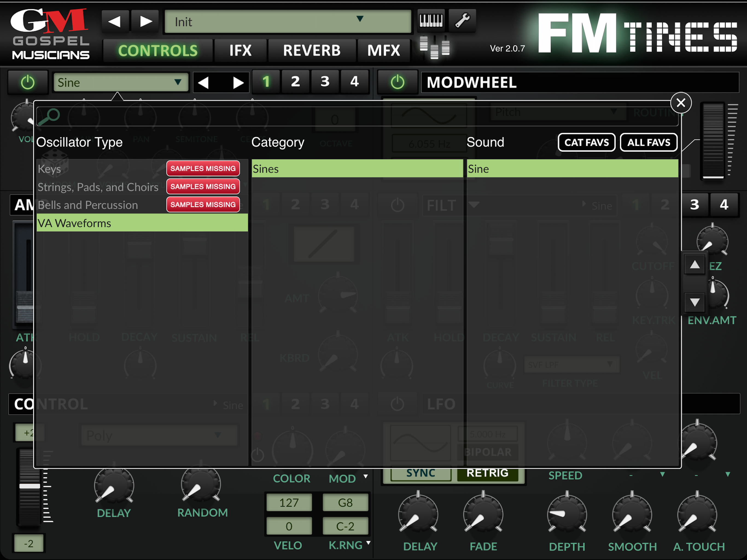This screenshot has width=747, height=560.
Task: Turn the LFO DELAY knob
Action: coord(418,515)
